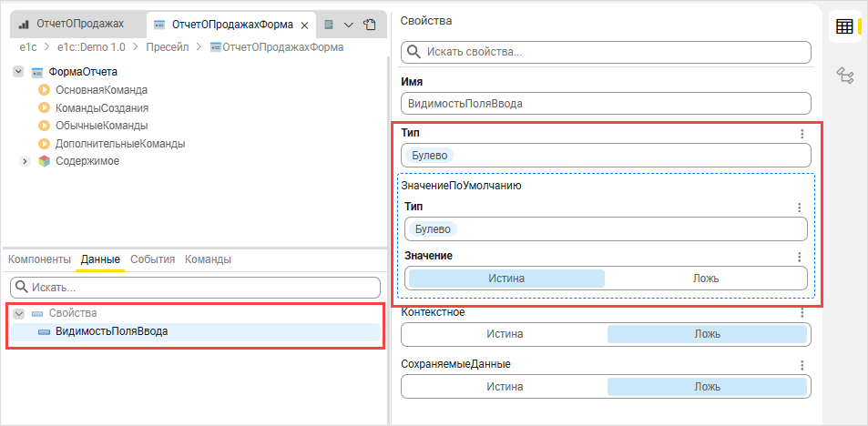The height and width of the screenshot is (426, 868).
Task: Select the Содержимое tree item
Action: [x=87, y=161]
